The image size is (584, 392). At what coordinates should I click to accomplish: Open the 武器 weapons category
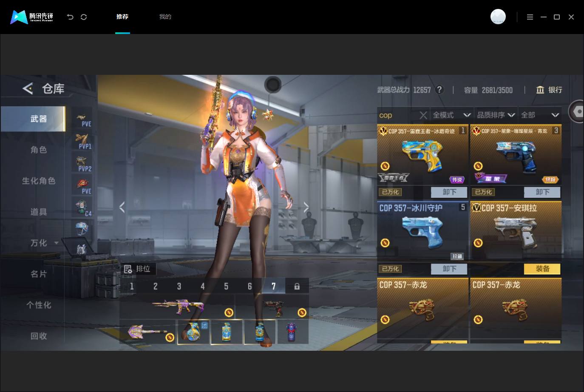pos(33,119)
